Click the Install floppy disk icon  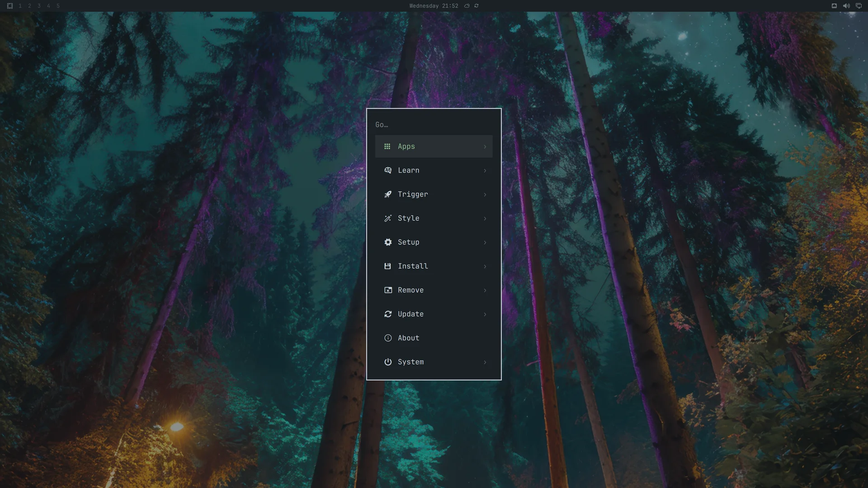tap(387, 266)
